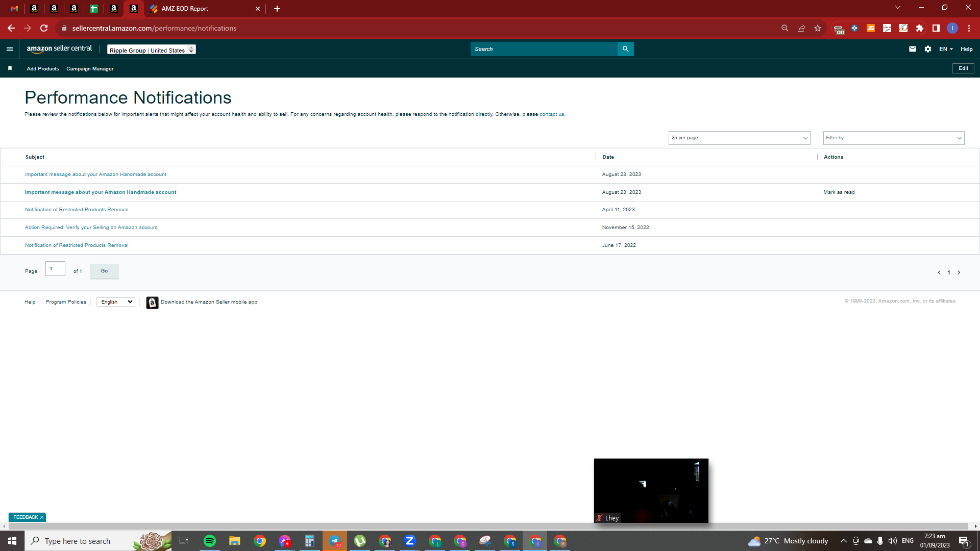Open the Seller Central hamburger menu

pyautogui.click(x=9, y=49)
